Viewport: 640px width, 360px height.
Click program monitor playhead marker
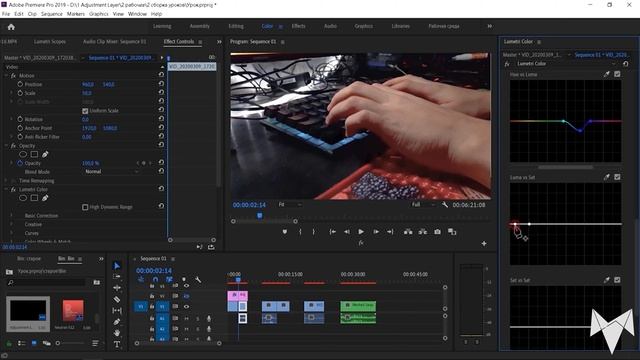tap(260, 215)
